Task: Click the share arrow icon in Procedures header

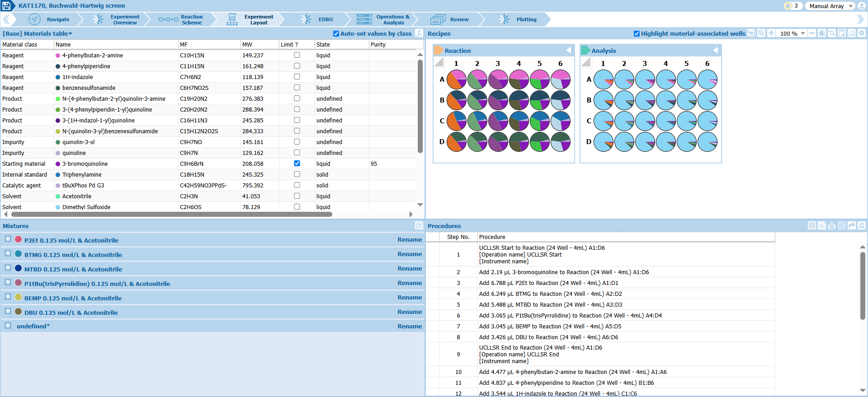Action: [852, 226]
